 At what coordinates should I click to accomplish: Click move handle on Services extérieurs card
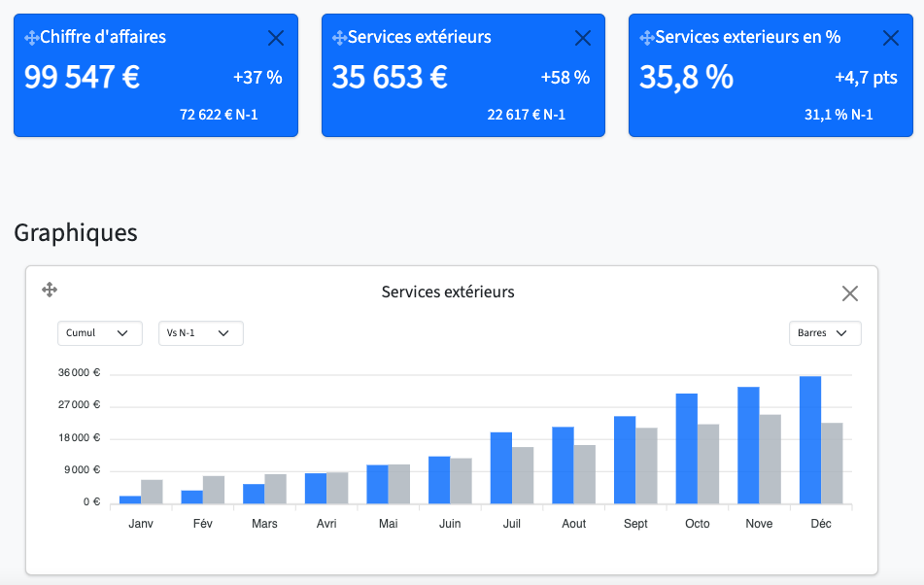339,38
